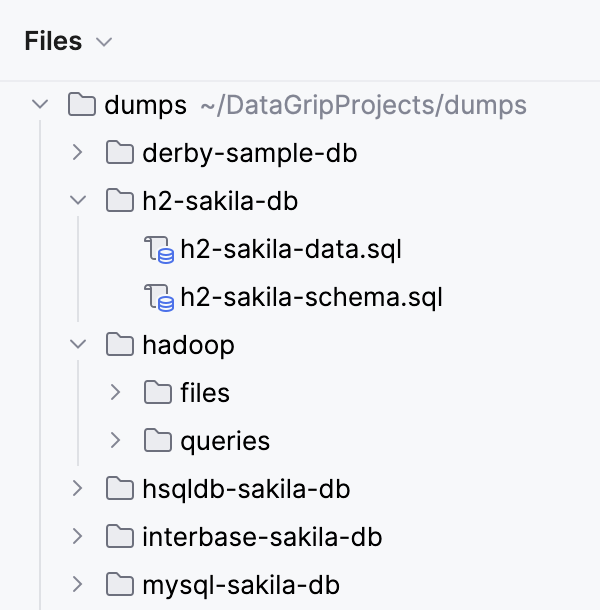The height and width of the screenshot is (610, 600).
Task: Click the hadoop folder icon
Action: (x=120, y=344)
